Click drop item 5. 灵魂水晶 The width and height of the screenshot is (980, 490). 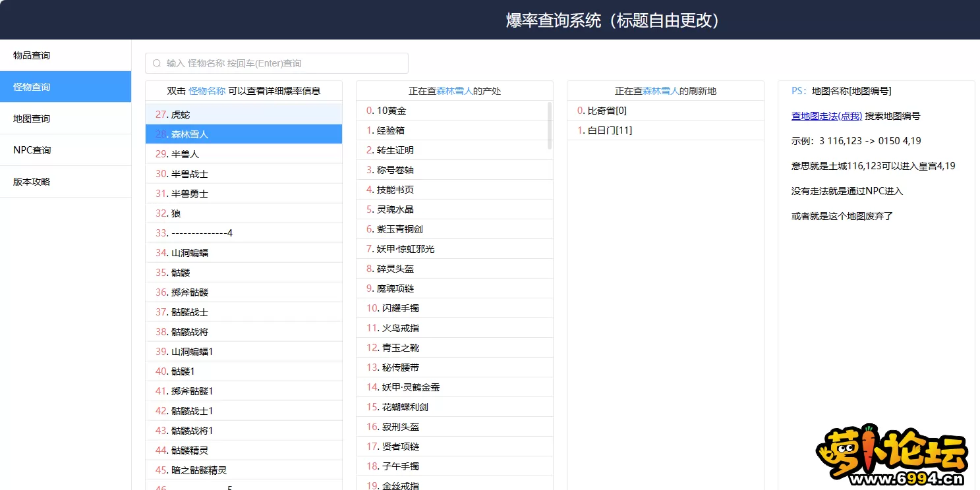pos(455,209)
